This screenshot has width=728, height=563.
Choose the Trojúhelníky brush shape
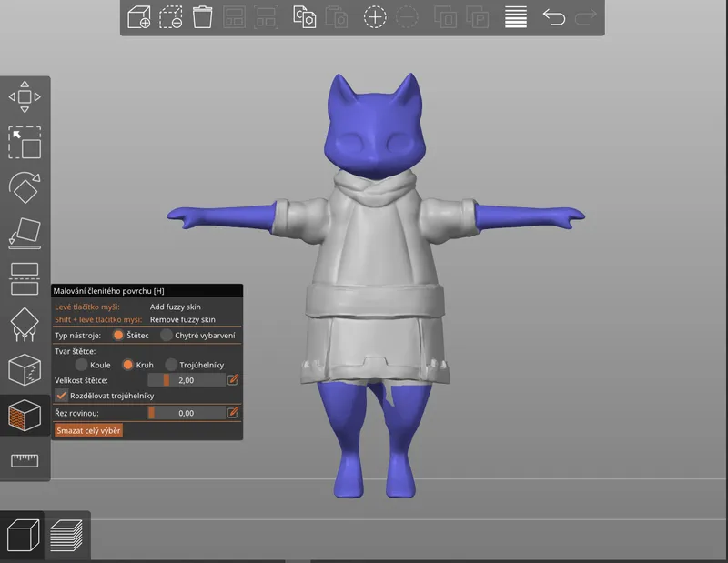point(171,365)
